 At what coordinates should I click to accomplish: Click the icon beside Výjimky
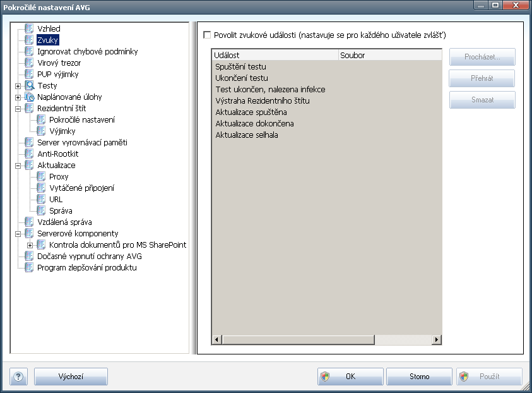(x=41, y=131)
